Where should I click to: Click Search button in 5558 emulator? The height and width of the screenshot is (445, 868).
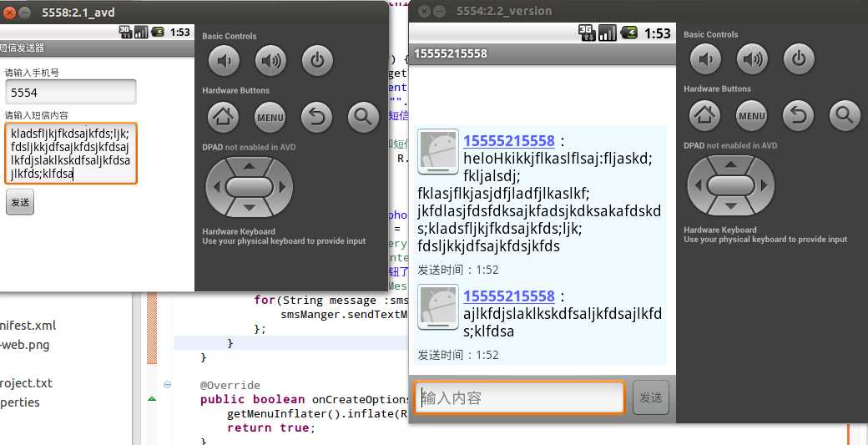(363, 117)
